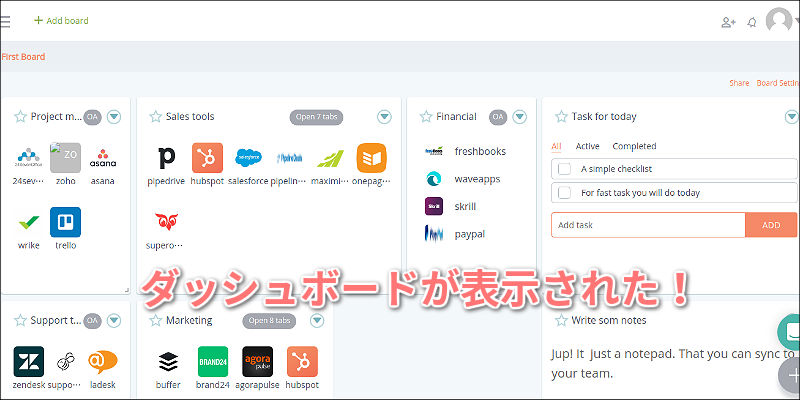The height and width of the screenshot is (400, 800).
Task: Click the Add board link
Action: (61, 21)
